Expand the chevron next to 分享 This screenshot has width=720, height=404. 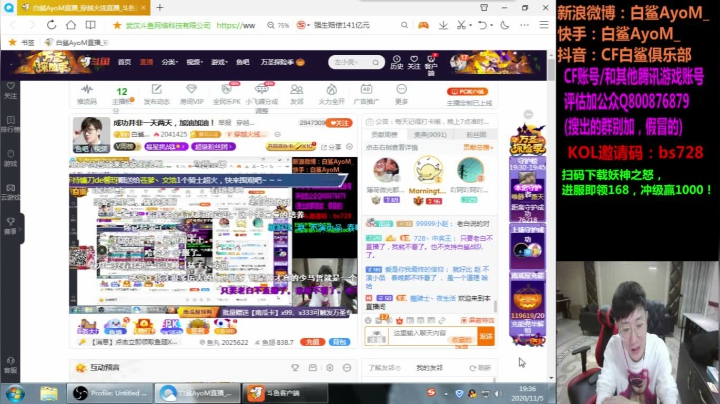coord(349,147)
